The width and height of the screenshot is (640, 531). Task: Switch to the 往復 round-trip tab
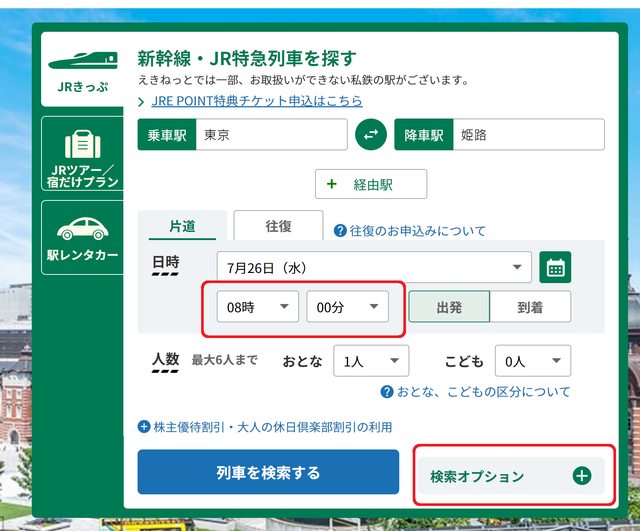pos(278,226)
